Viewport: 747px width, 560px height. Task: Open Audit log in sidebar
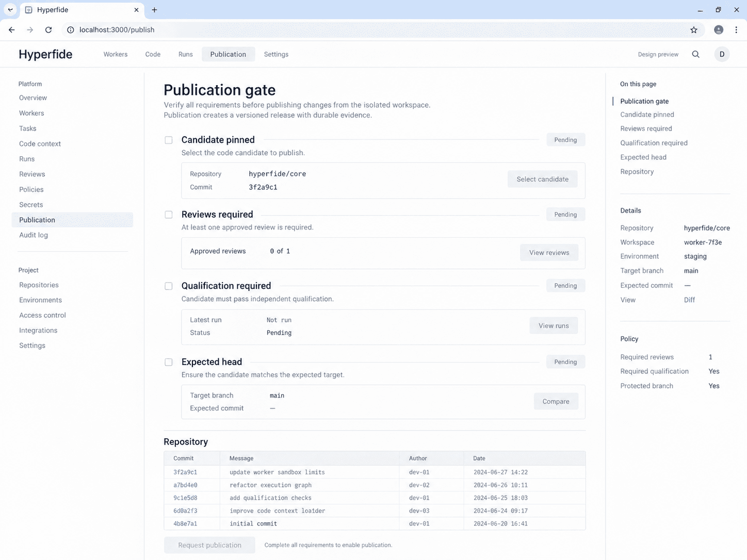34,235
